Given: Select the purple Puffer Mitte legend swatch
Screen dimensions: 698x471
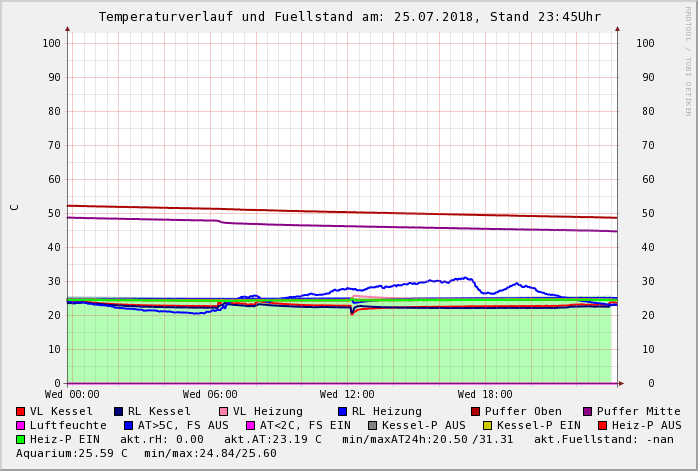Looking at the screenshot, I should tap(588, 412).
